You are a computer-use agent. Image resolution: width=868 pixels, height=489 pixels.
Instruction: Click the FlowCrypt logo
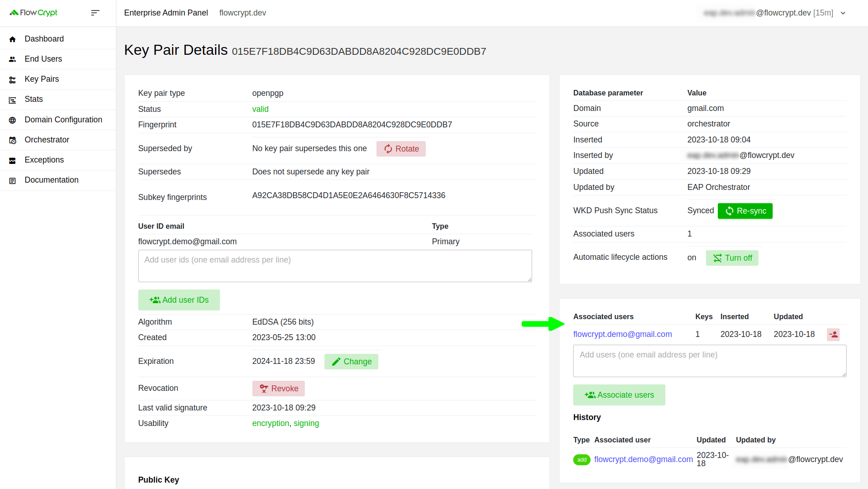pyautogui.click(x=33, y=13)
